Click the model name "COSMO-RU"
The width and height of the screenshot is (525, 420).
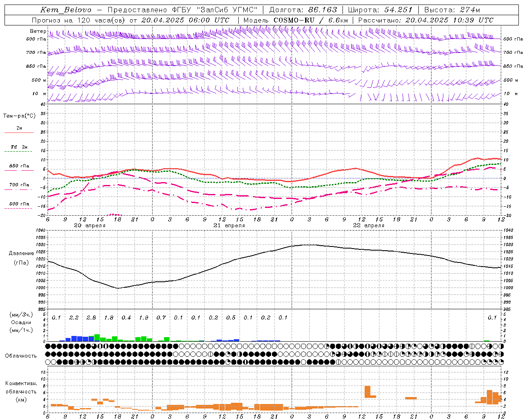(x=294, y=20)
